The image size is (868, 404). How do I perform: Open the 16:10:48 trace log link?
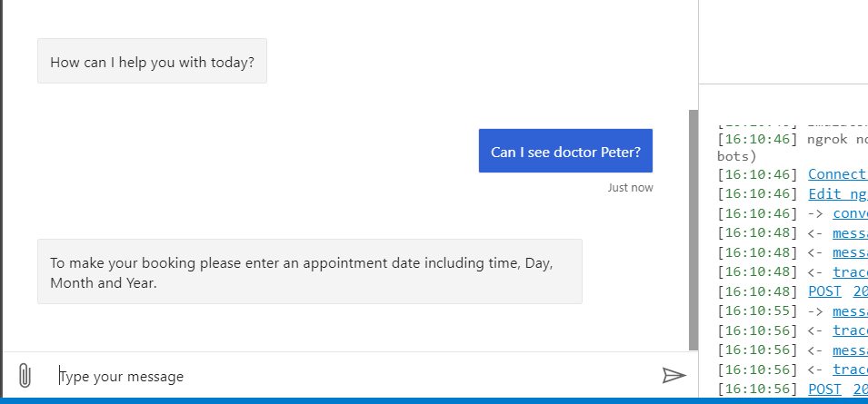(850, 271)
